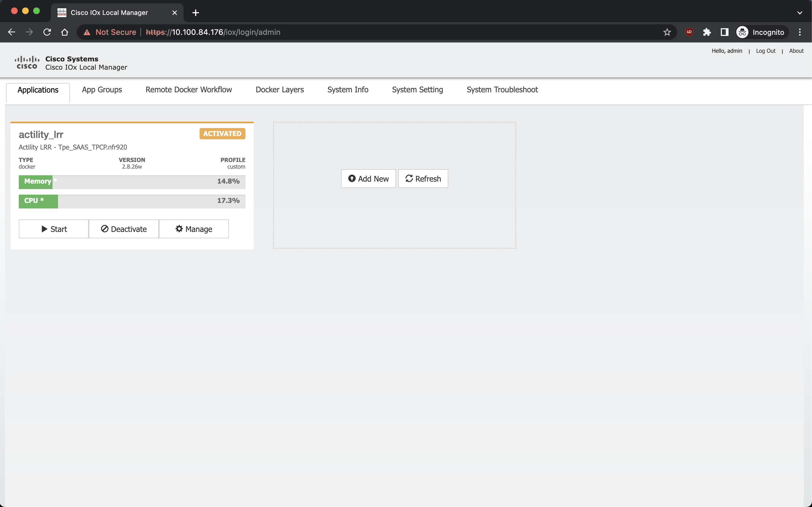Screen dimensions: 812x507
Task: Open Manage for actility_lrr app
Action: (x=194, y=229)
